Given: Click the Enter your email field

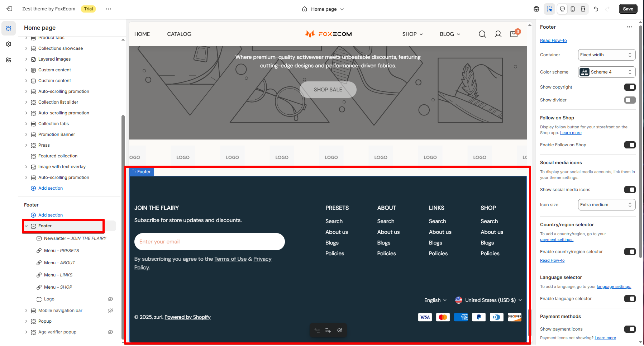Looking at the screenshot, I should 210,242.
